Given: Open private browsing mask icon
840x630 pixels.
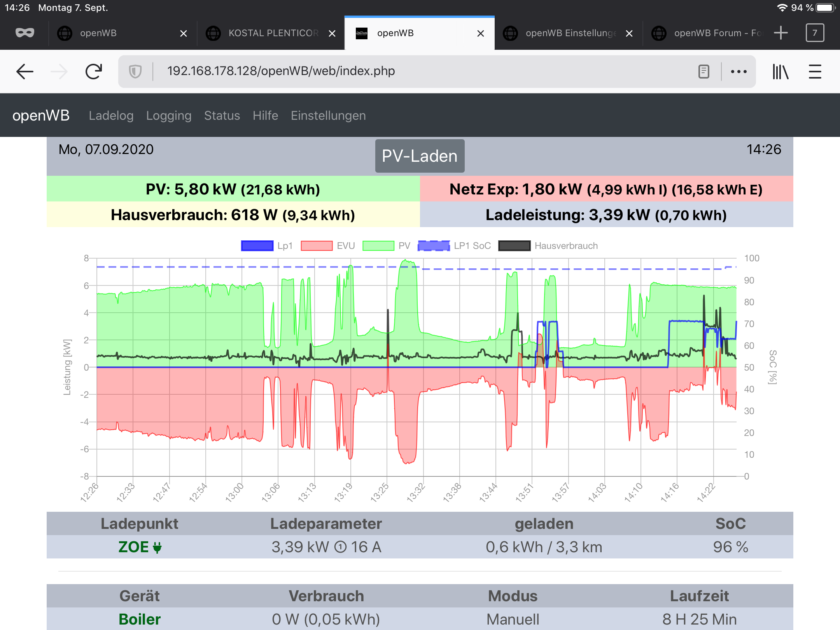Looking at the screenshot, I should (x=25, y=33).
